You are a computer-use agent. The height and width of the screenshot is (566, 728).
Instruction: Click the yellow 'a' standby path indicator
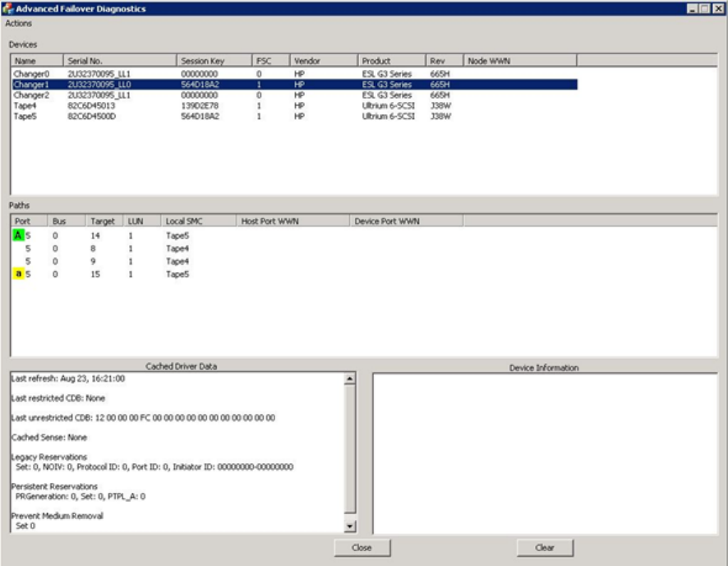pos(18,274)
